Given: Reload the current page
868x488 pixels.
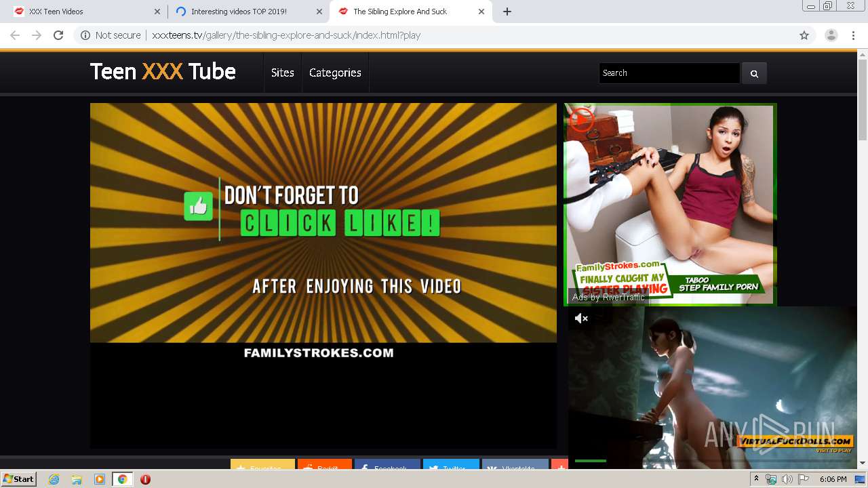Looking at the screenshot, I should pos(58,35).
